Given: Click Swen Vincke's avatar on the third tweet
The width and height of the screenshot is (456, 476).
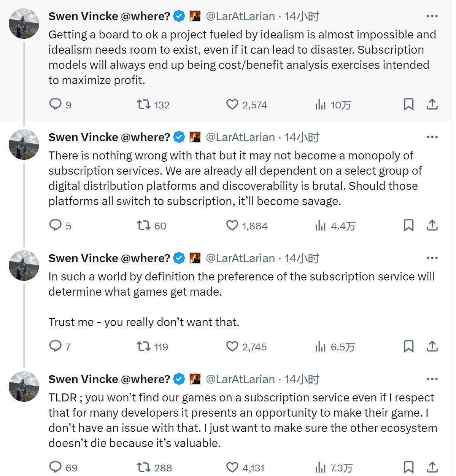Looking at the screenshot, I should click(24, 266).
